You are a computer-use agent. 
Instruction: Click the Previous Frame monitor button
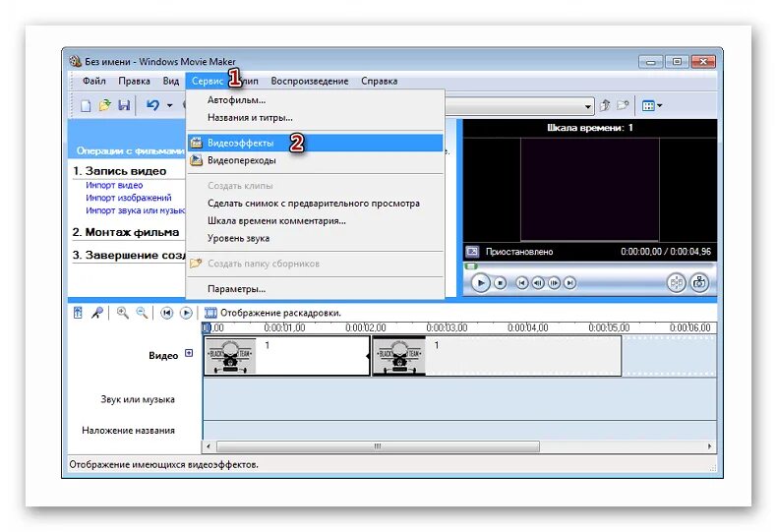coord(538,283)
